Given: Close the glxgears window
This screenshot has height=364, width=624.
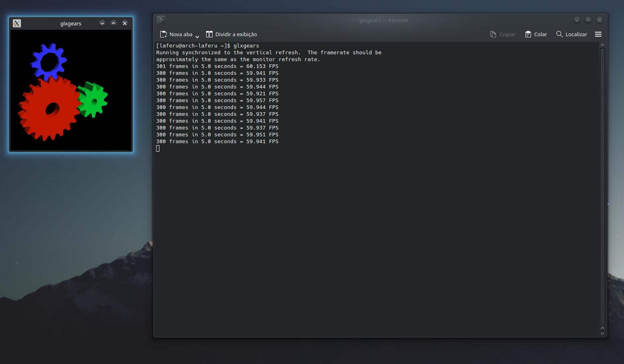Looking at the screenshot, I should coord(125,23).
